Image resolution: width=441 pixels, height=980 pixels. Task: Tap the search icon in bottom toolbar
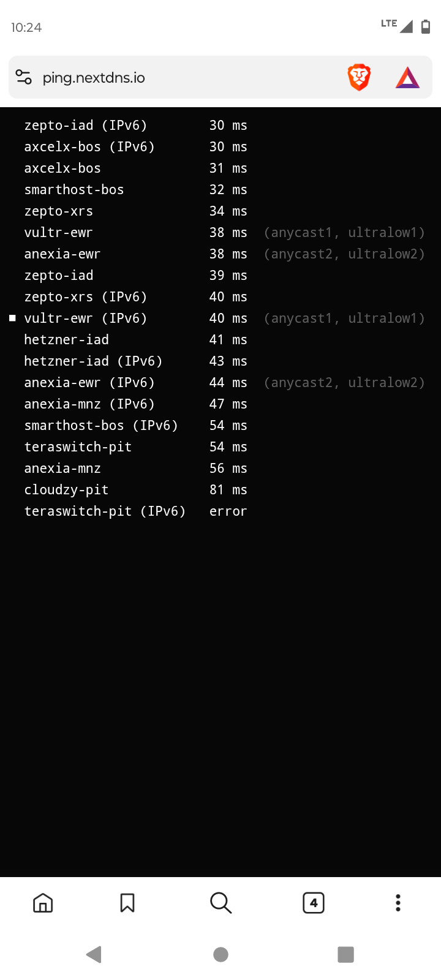[221, 903]
